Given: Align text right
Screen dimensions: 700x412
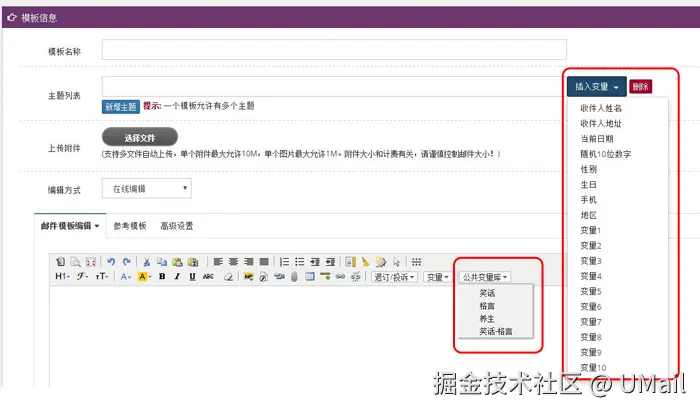Looking at the screenshot, I should tap(249, 262).
